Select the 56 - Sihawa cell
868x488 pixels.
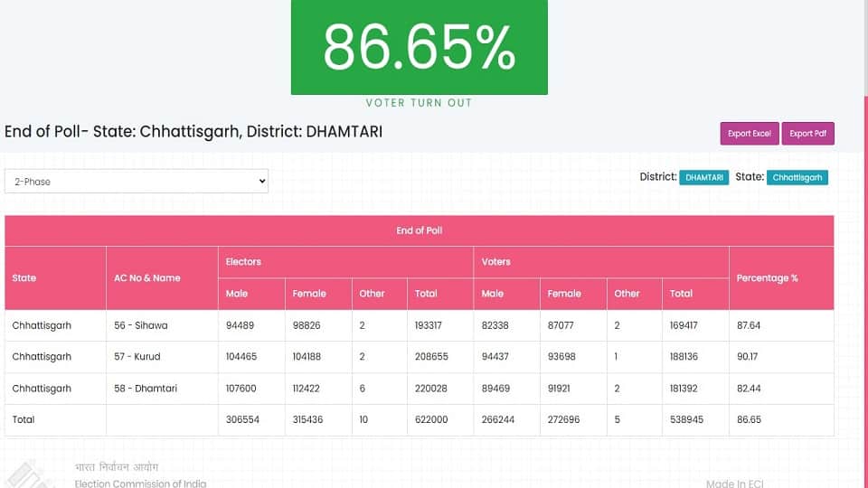162,325
